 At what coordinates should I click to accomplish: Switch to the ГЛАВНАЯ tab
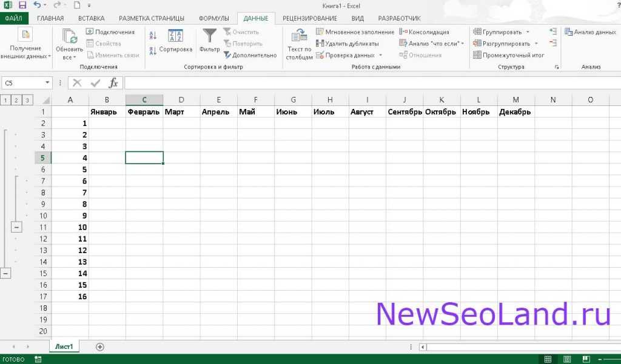click(50, 18)
